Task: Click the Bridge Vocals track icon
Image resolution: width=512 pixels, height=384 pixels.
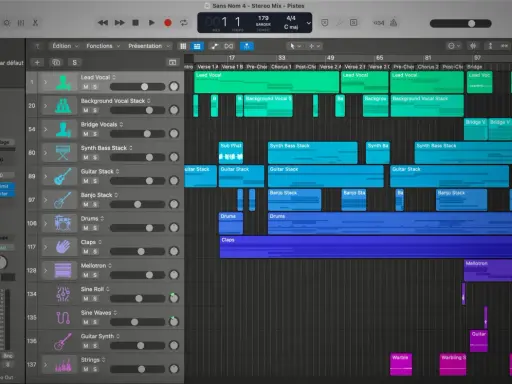Action: pyautogui.click(x=63, y=129)
